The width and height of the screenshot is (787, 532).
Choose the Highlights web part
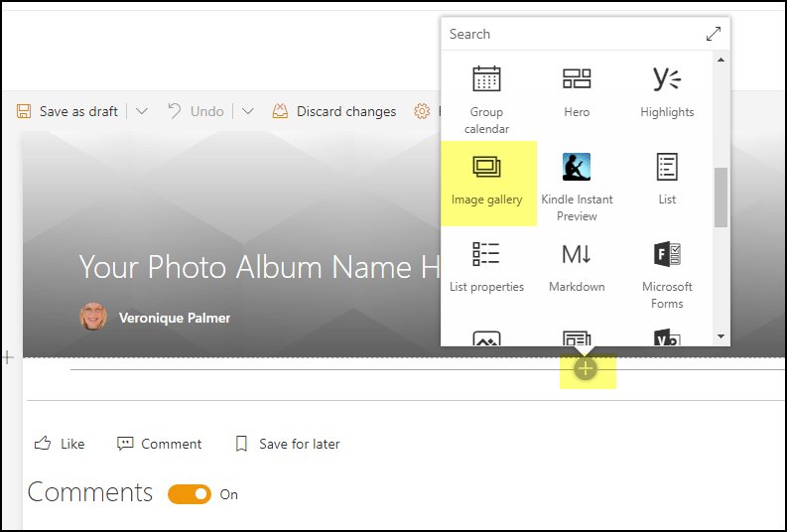coord(667,94)
